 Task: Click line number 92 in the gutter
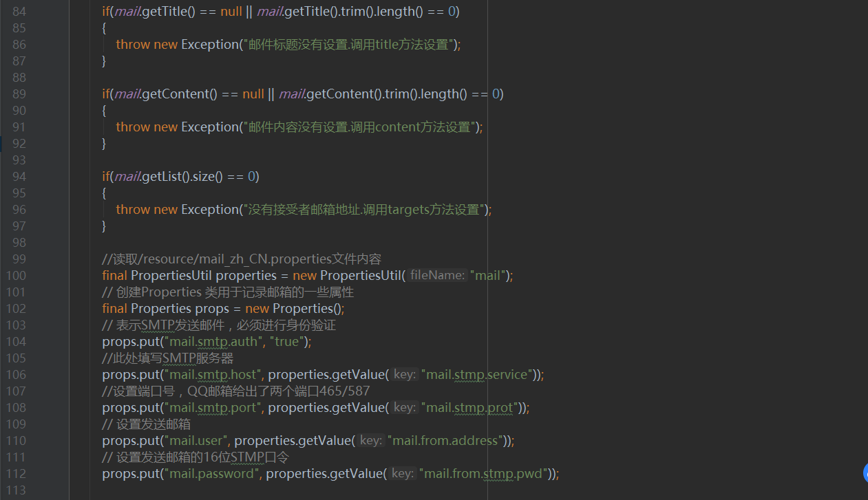click(19, 143)
